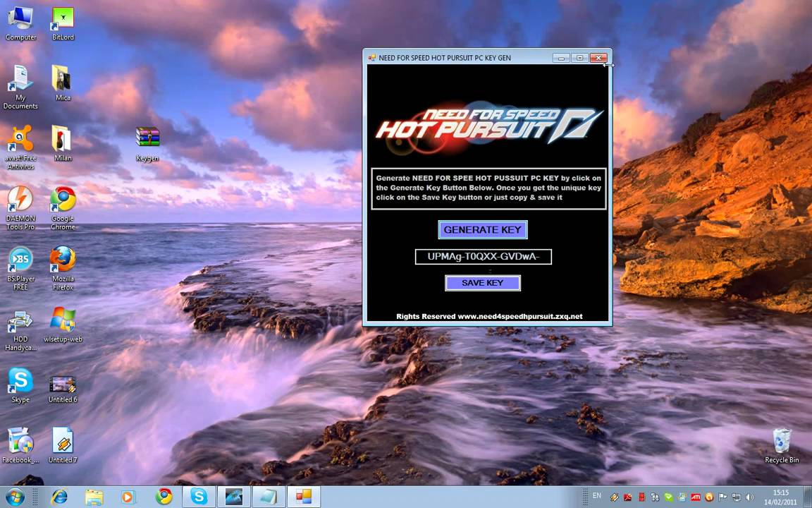The height and width of the screenshot is (508, 812).
Task: Open the volume speaker tray icon
Action: (x=749, y=497)
